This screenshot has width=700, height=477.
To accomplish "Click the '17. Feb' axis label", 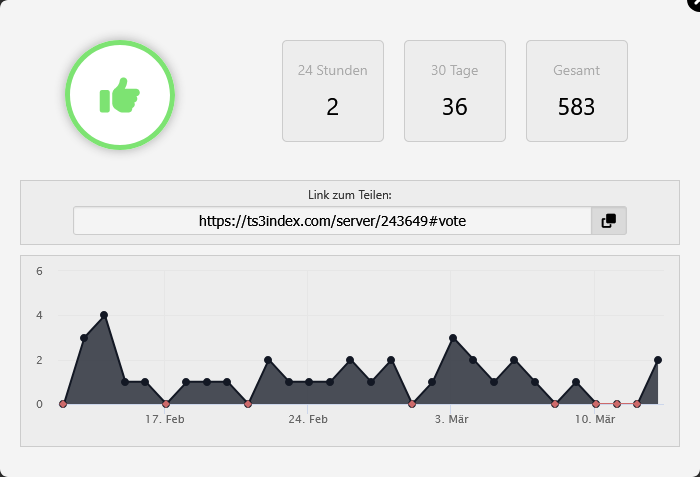I will tap(165, 419).
